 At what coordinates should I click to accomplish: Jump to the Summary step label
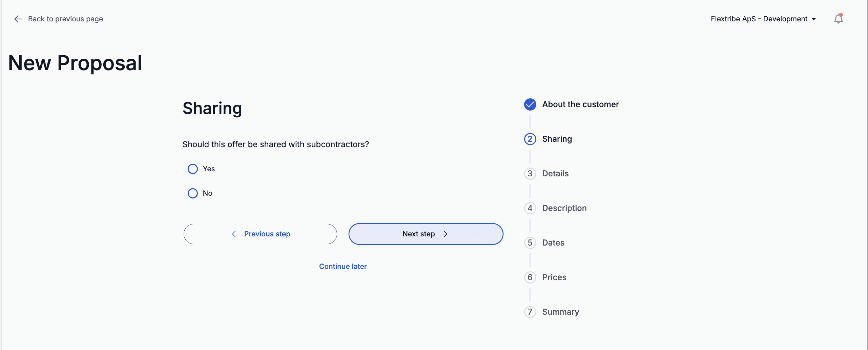click(560, 312)
